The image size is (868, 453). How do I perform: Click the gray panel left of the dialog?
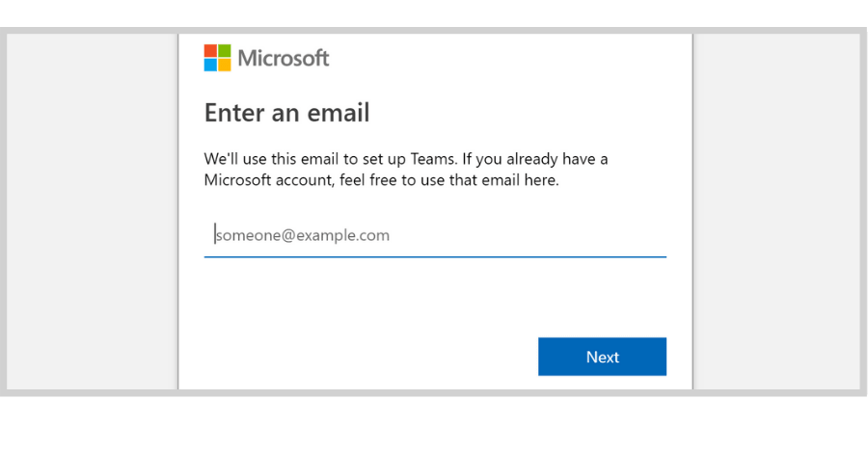(x=92, y=211)
